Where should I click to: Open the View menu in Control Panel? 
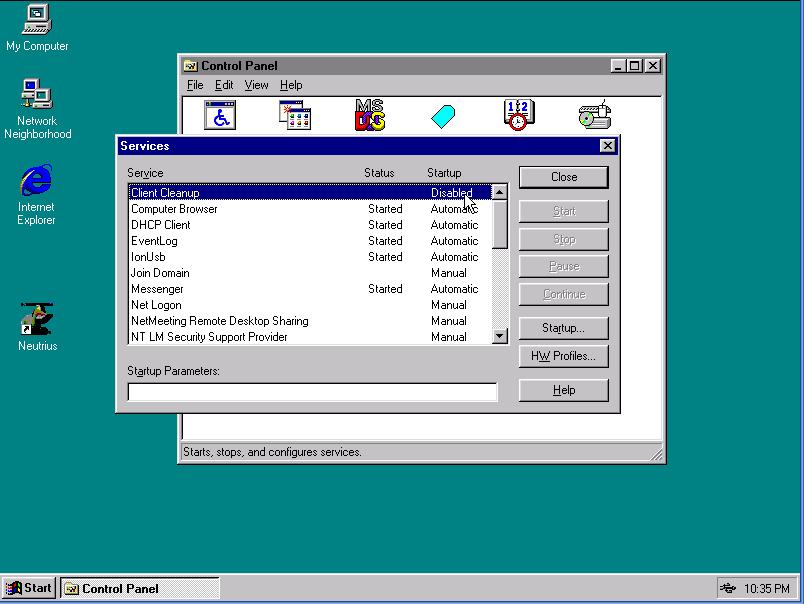[x=256, y=85]
